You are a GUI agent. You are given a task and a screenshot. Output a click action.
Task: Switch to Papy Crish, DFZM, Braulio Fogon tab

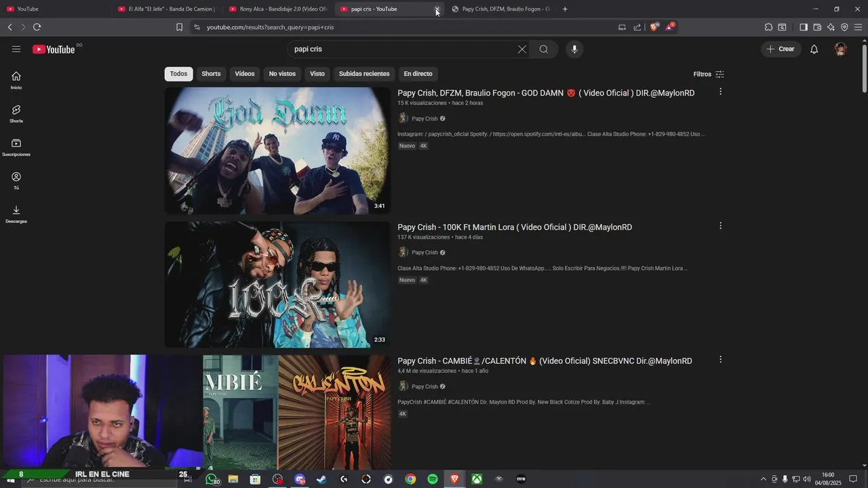(502, 9)
